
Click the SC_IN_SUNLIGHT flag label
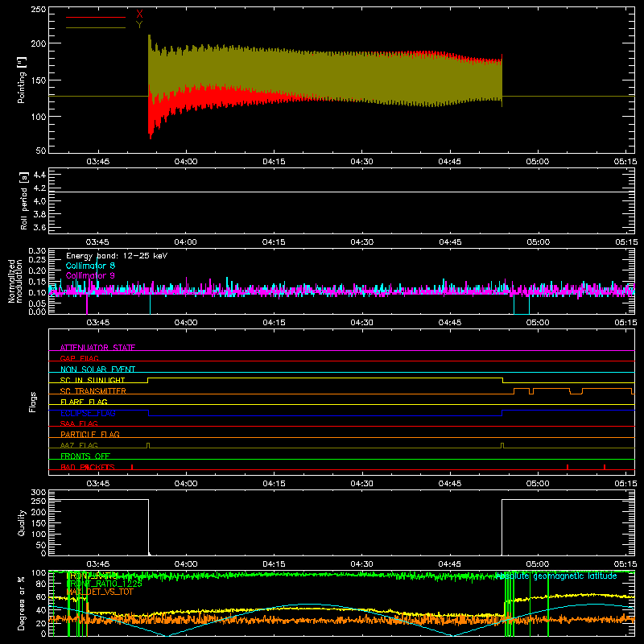click(x=93, y=380)
